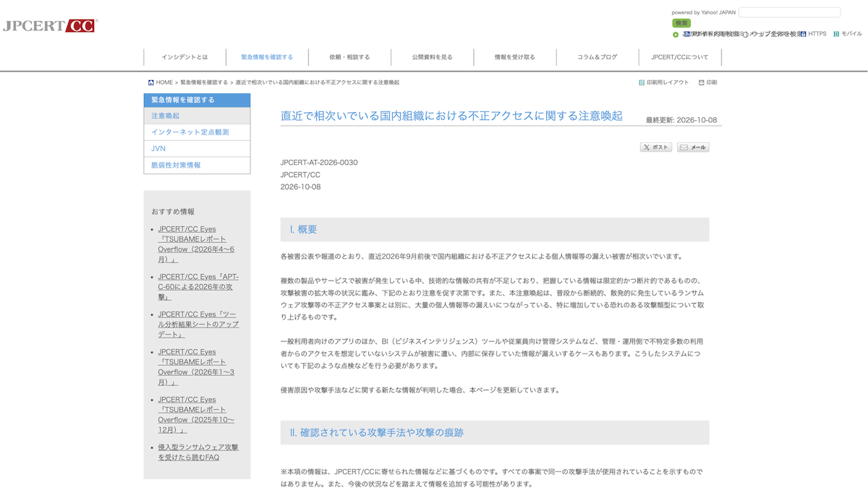Select 脆弱性対策情報 in the sidebar
Viewport: 868px width, 488px height.
(x=197, y=165)
